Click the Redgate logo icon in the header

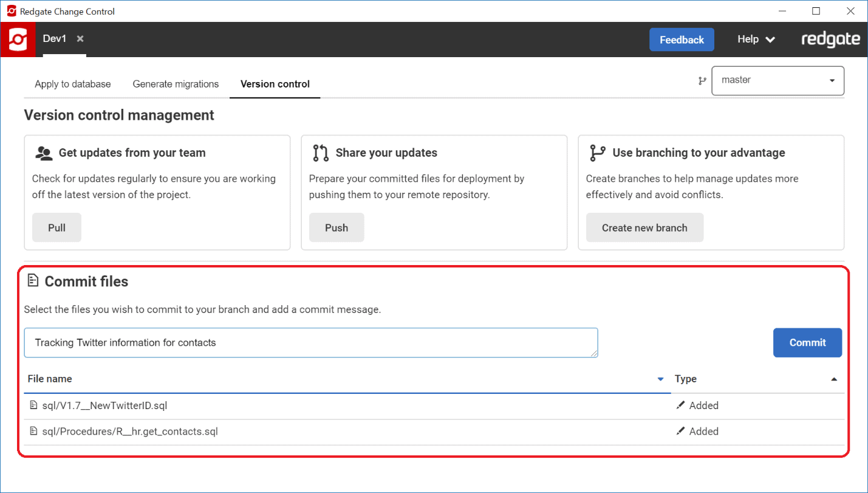18,40
